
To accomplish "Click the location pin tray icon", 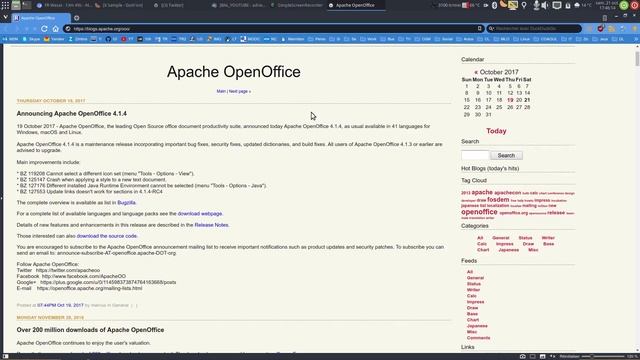I will click(x=524, y=5).
